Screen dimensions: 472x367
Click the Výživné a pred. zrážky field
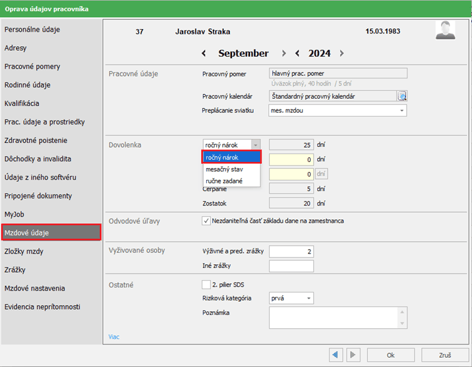(x=291, y=251)
